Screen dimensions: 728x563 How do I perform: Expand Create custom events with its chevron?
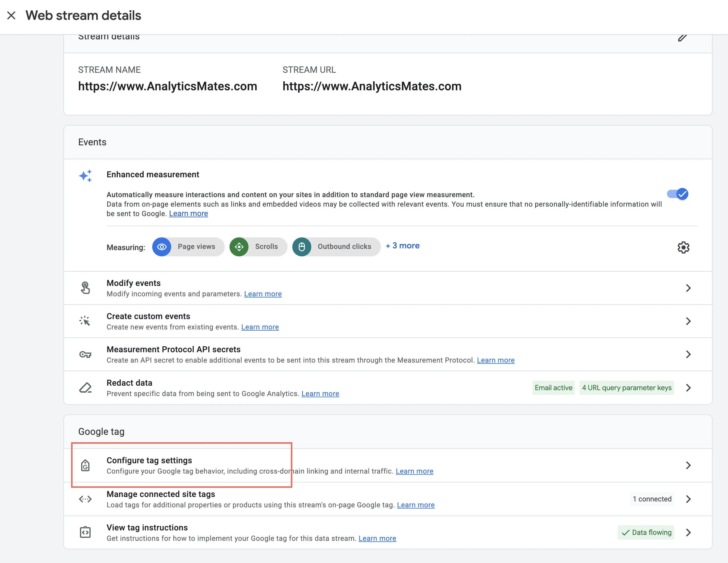click(x=688, y=321)
